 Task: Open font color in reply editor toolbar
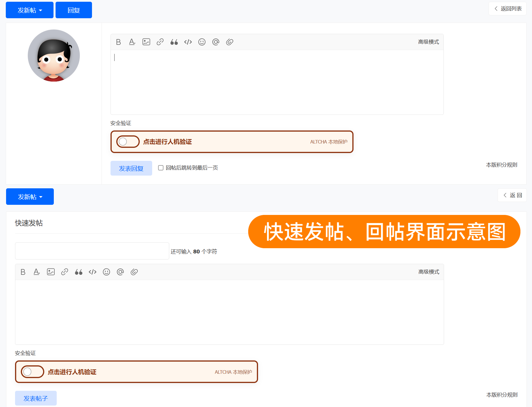pos(132,42)
